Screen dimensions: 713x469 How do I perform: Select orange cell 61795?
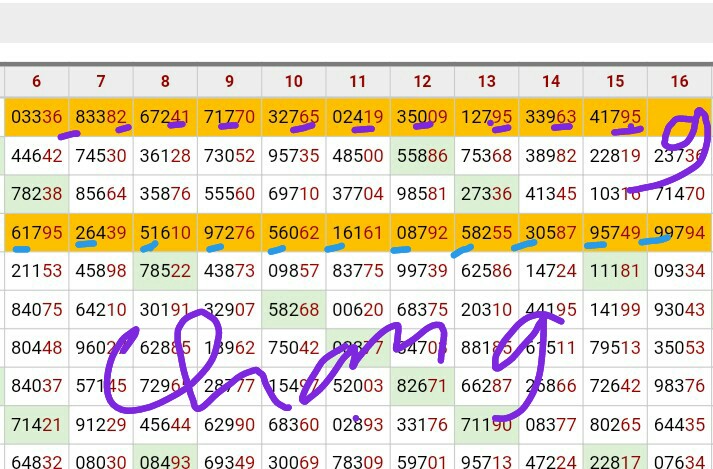(37, 232)
